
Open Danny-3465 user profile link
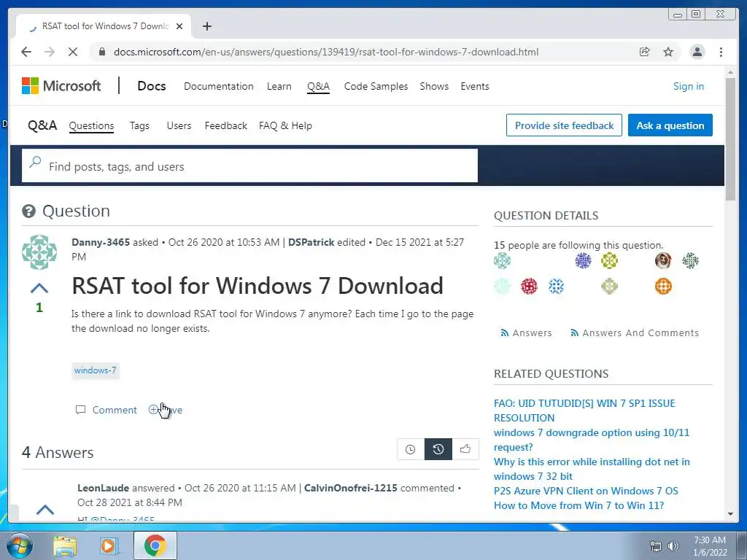(101, 242)
